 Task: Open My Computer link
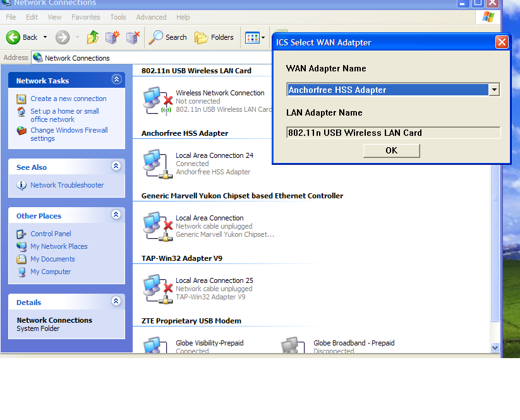(51, 272)
